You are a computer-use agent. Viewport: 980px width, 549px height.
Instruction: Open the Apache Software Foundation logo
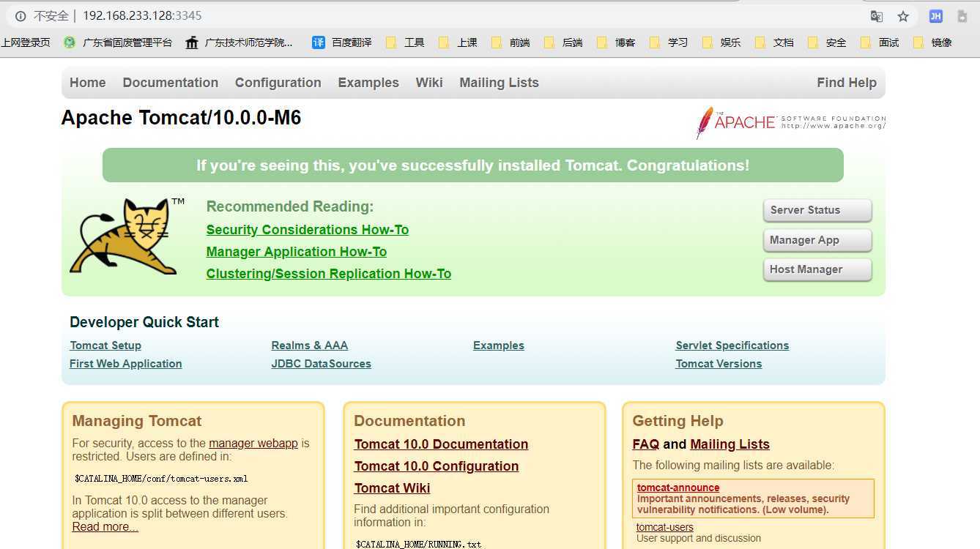pos(790,122)
